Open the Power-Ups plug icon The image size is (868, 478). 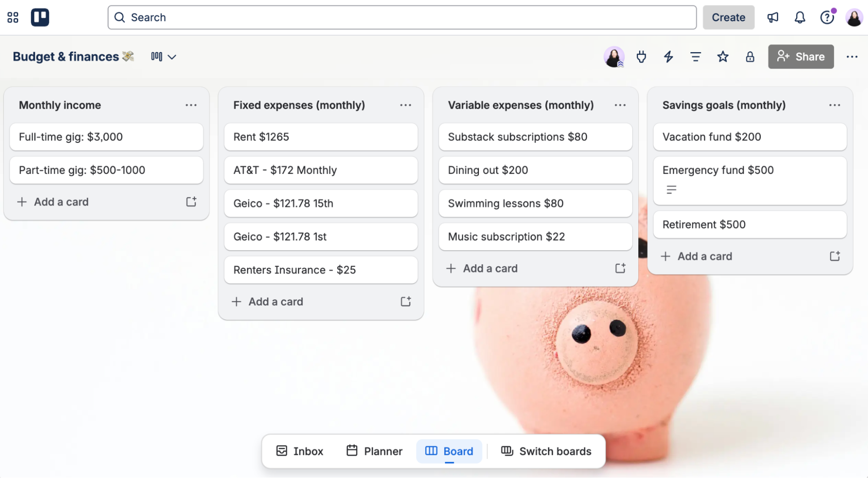641,56
